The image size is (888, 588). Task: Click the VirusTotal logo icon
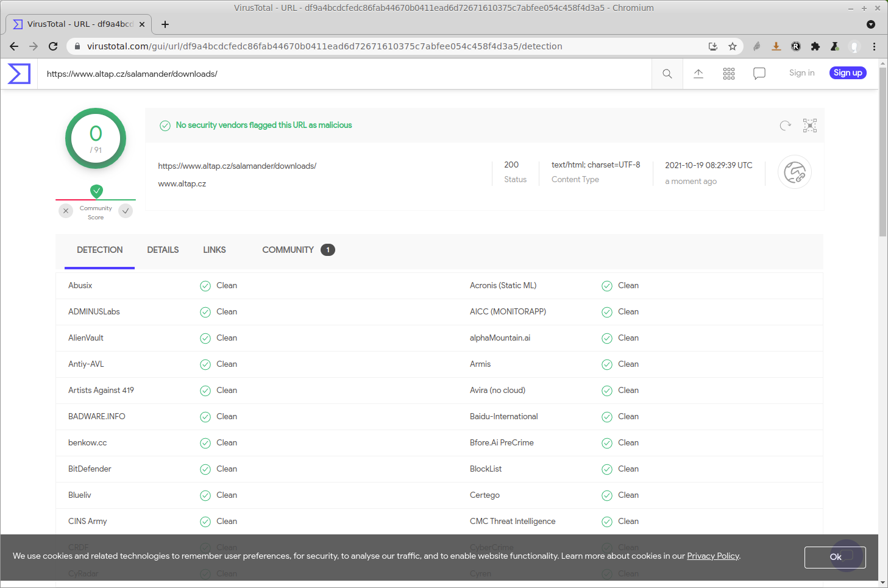[x=19, y=73]
